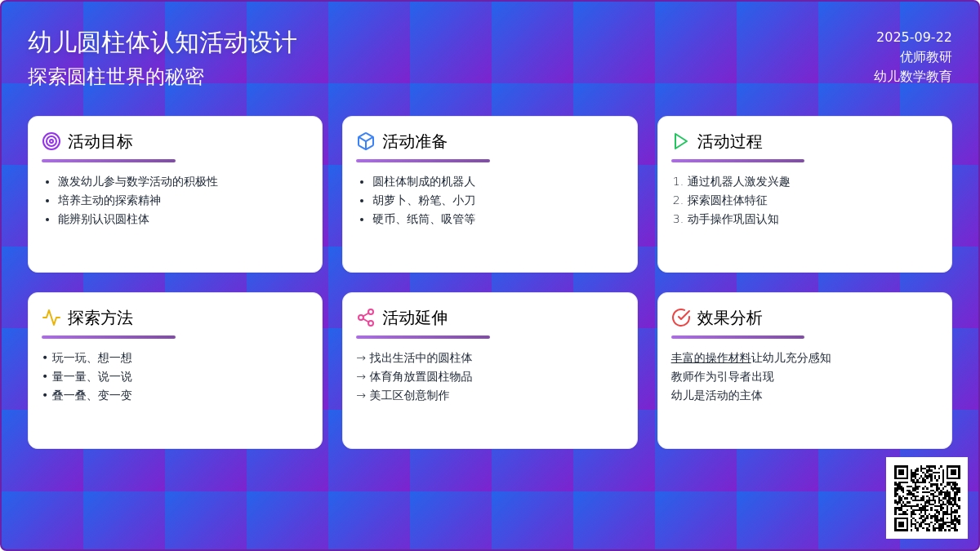
Task: Click the 幼儿数学教育 label
Action: (912, 76)
